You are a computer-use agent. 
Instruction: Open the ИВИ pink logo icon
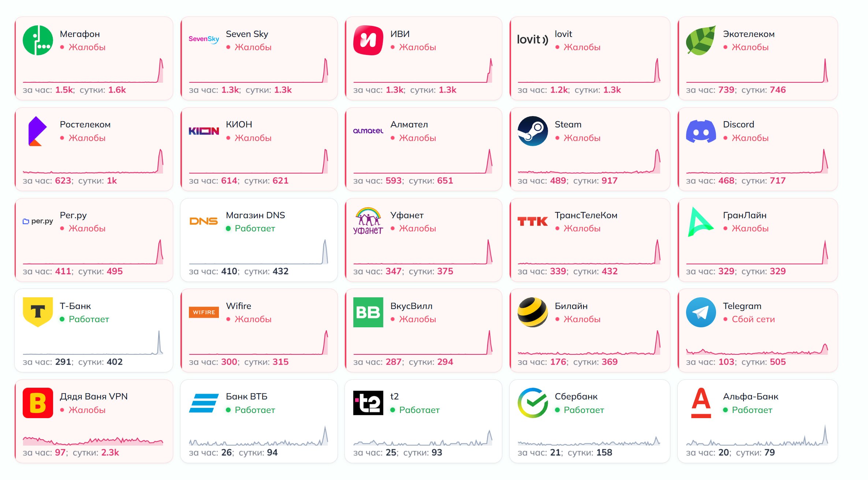click(368, 40)
